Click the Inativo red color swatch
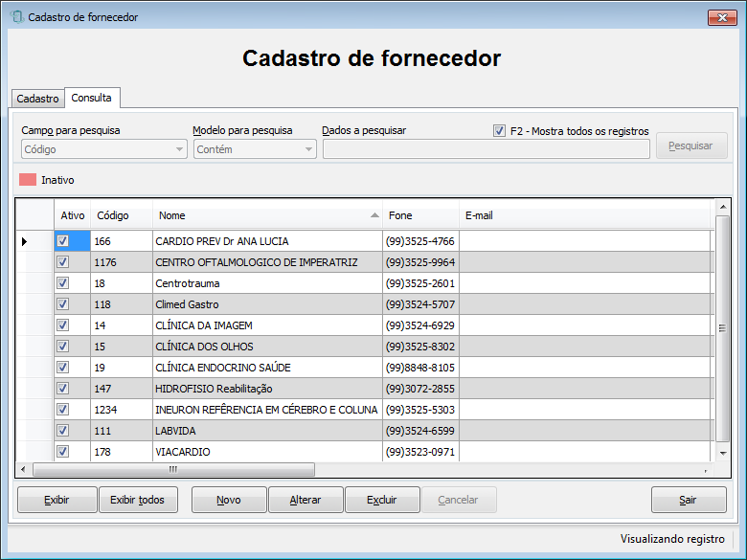This screenshot has width=747, height=560. tap(28, 180)
